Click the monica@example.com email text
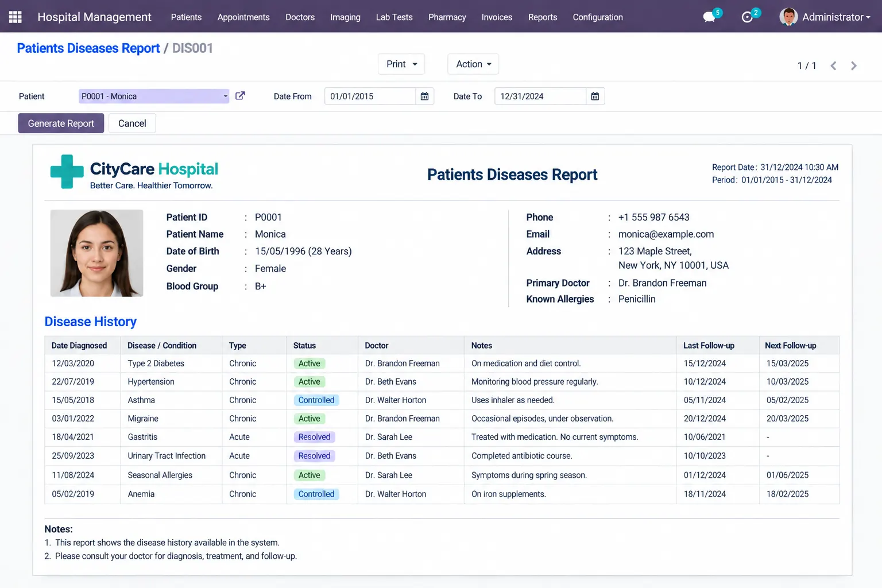This screenshot has height=588, width=882. tap(666, 234)
